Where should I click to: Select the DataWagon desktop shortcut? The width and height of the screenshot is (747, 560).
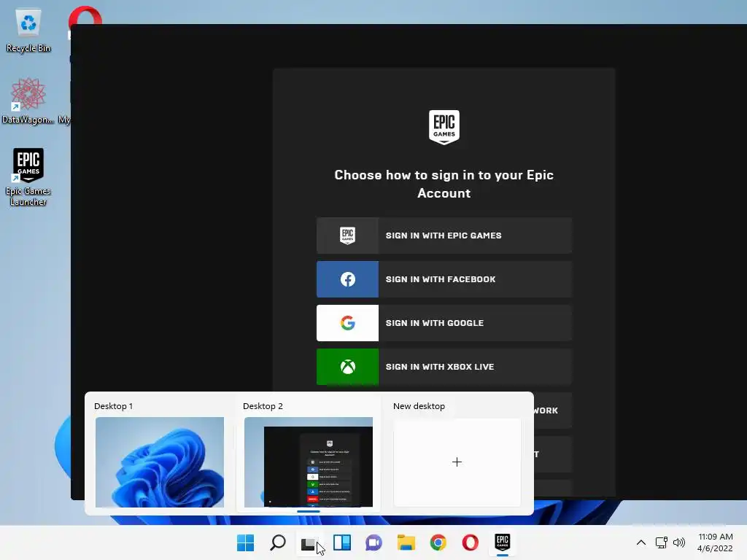pos(28,101)
